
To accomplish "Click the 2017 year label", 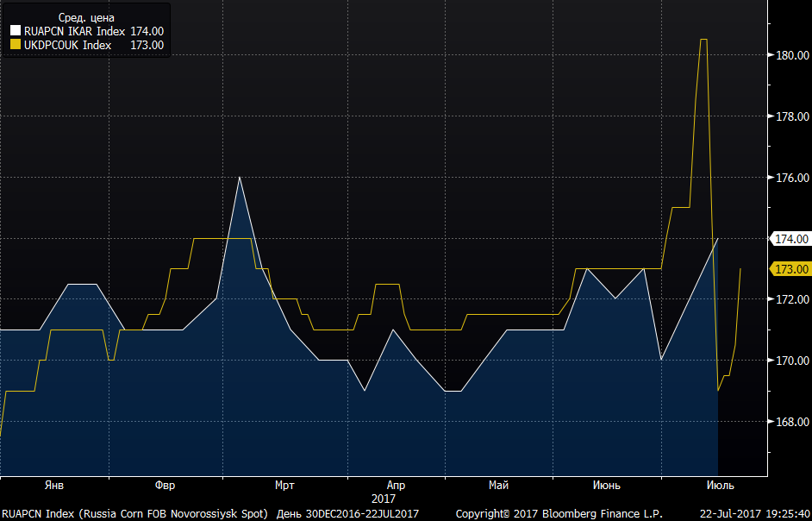I will (384, 499).
